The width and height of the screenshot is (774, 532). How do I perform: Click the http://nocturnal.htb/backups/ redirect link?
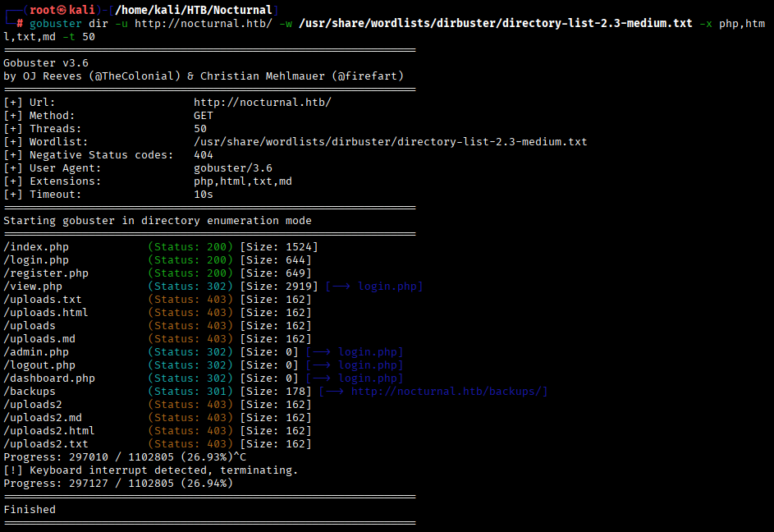click(448, 392)
